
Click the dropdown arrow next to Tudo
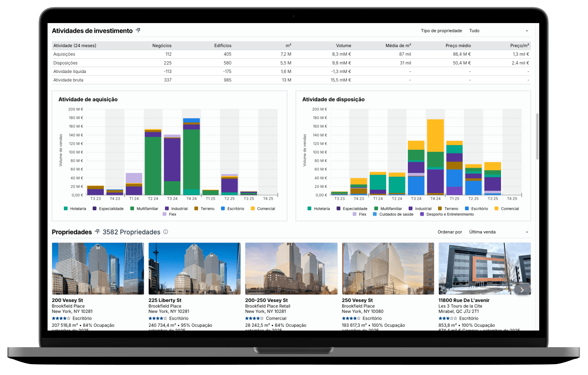[527, 31]
